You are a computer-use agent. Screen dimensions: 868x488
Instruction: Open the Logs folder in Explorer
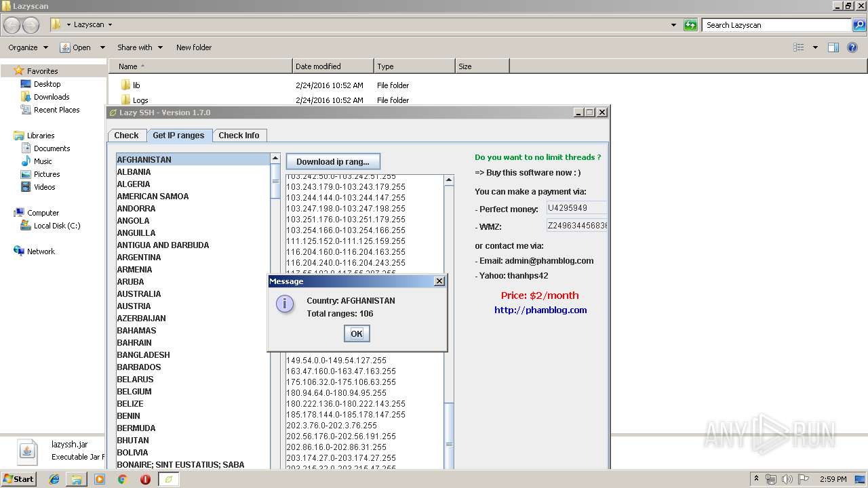(140, 100)
